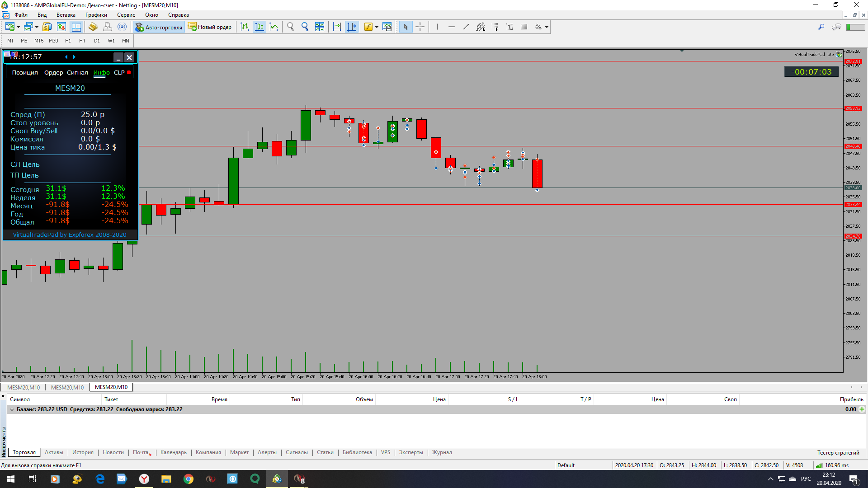Zoom out the chart view
The image size is (868, 488).
[305, 27]
